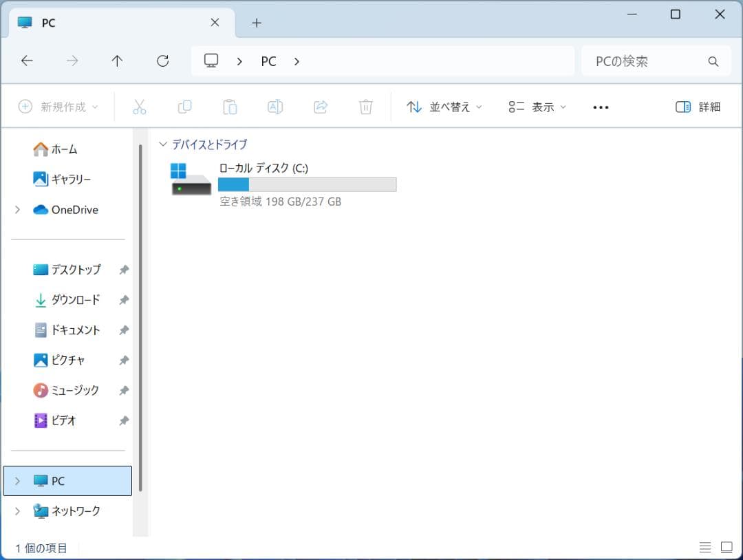Collapse the デバイスとドライブ section
This screenshot has width=743, height=560.
click(163, 144)
